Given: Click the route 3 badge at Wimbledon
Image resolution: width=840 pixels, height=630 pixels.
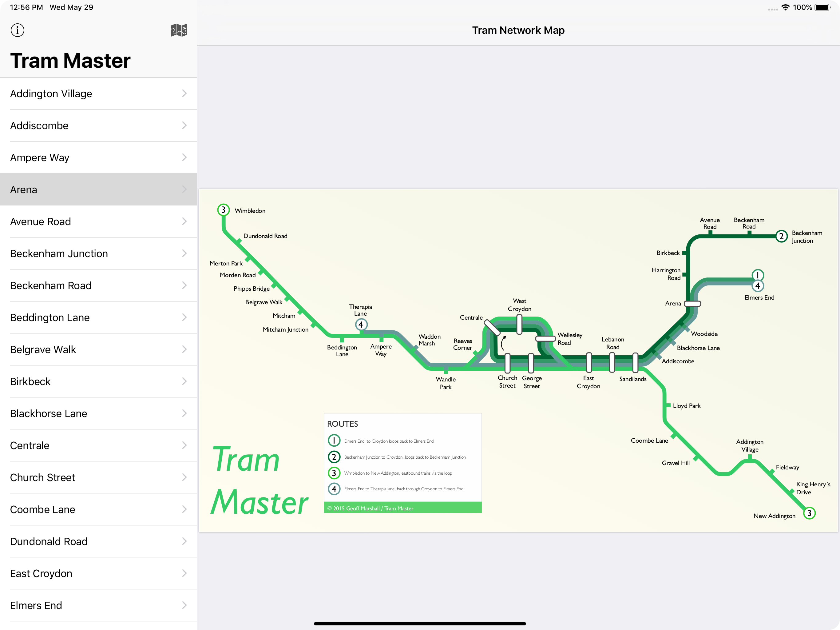Looking at the screenshot, I should [x=223, y=210].
